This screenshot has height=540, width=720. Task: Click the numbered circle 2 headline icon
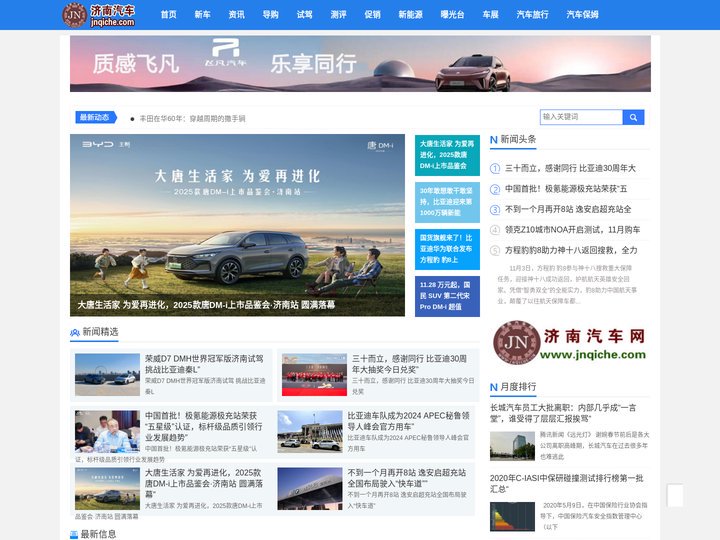pyautogui.click(x=495, y=189)
